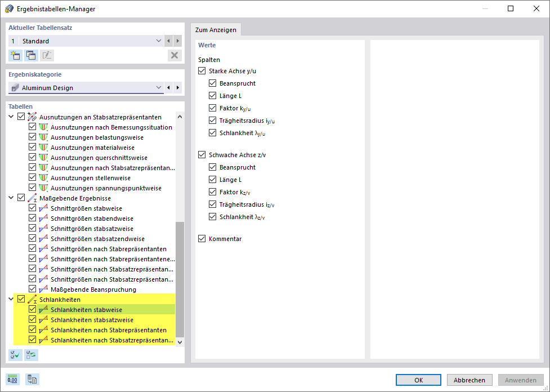This screenshot has width=550, height=392.
Task: Click icon of Schnittgrößen stabendweise
Action: point(43,219)
